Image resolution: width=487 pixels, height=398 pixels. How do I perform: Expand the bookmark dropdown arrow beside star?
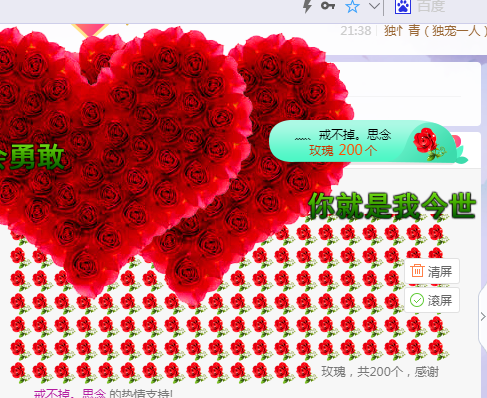click(375, 6)
